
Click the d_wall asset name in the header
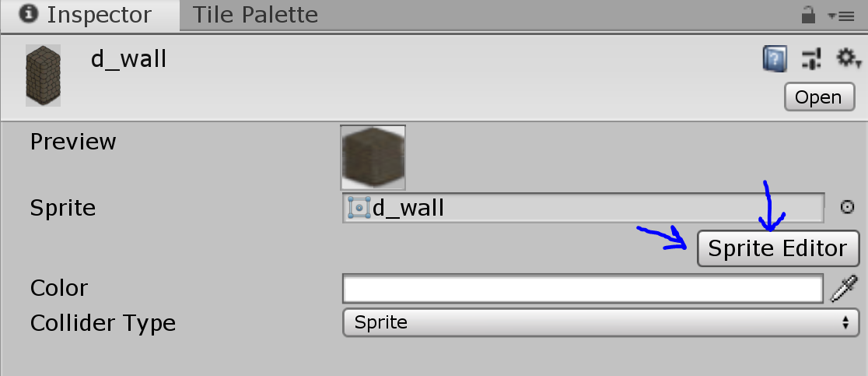point(129,59)
